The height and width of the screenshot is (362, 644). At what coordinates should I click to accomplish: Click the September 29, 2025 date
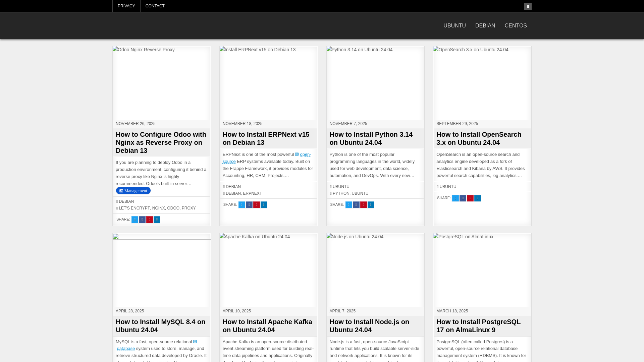click(457, 124)
